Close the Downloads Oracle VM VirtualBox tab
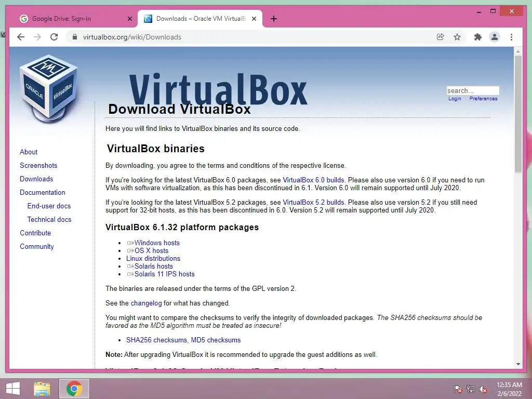This screenshot has width=532, height=399. pyautogui.click(x=254, y=19)
